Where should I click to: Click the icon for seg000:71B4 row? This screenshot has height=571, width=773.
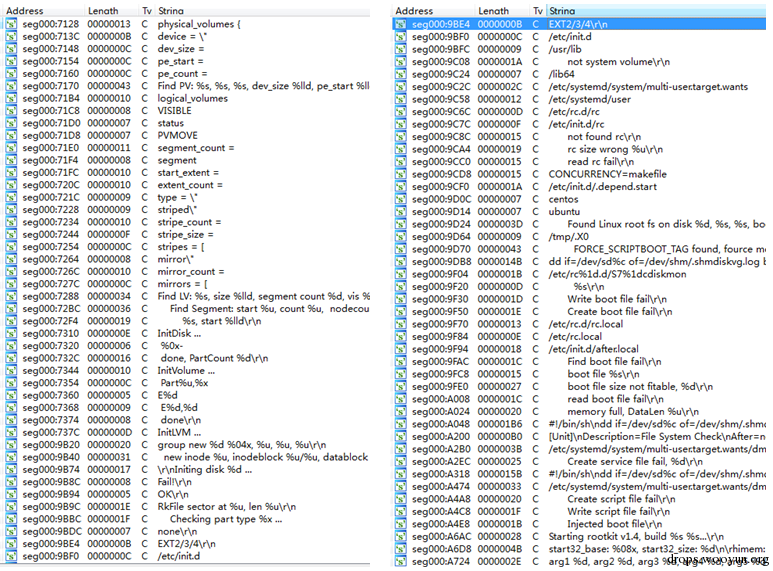tap(11, 98)
